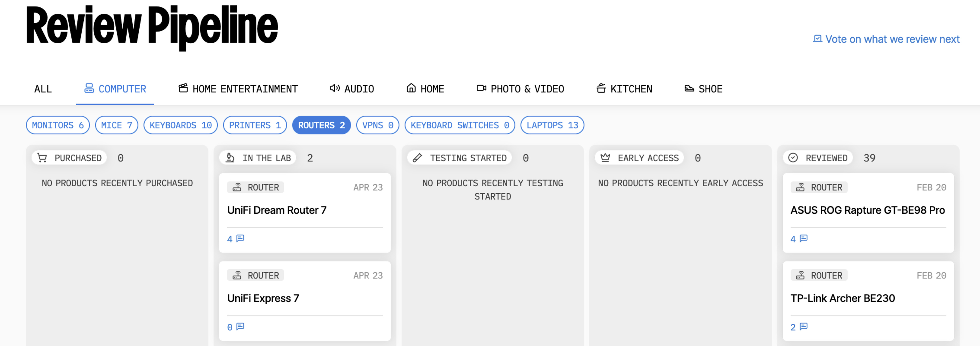Click NO PRODUCTS RECENTLY PURCHASED text

(117, 183)
